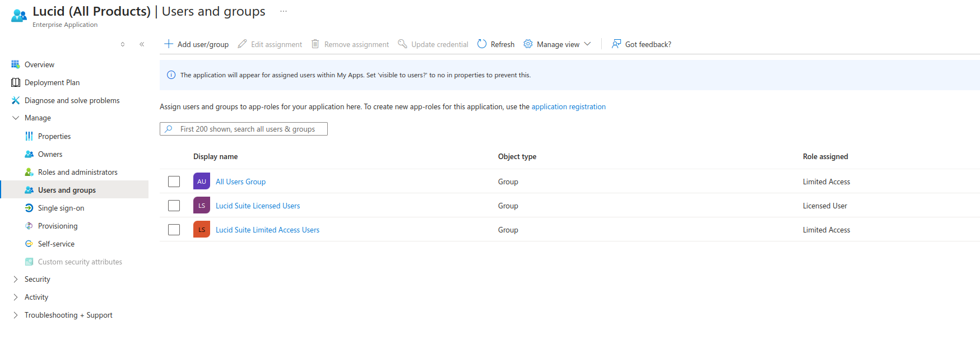Click the search magnifier icon
This screenshot has height=344, width=980.
(169, 129)
